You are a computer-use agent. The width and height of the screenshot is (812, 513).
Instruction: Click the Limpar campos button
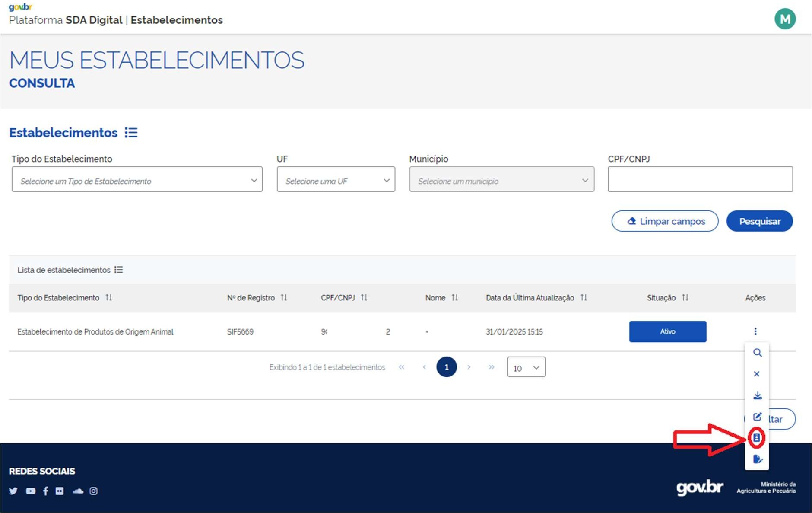pos(665,221)
